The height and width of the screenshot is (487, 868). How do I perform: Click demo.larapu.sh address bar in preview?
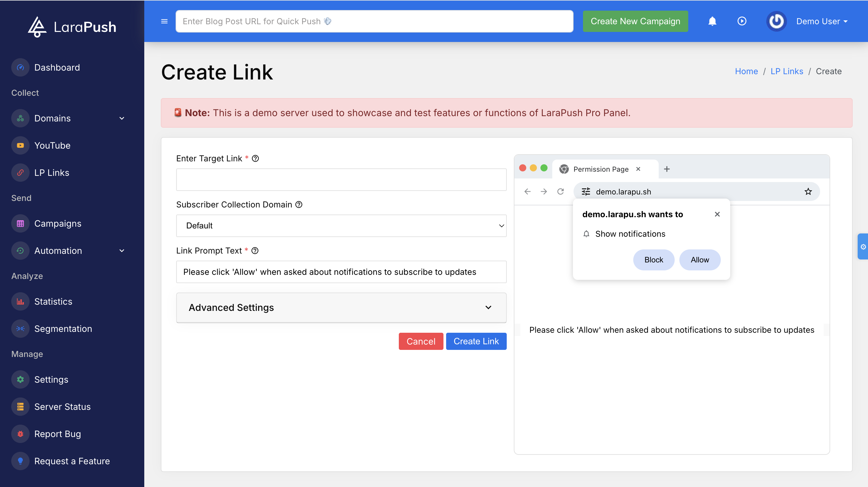tap(696, 191)
